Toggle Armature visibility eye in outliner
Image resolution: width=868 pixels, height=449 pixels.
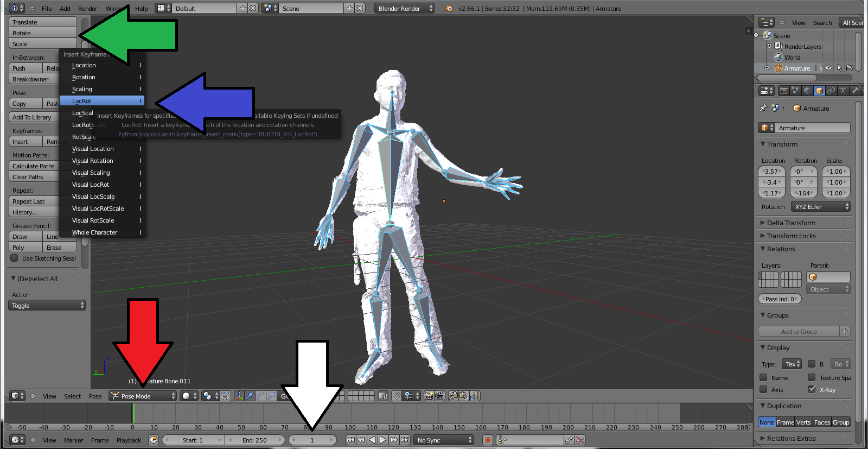[828, 68]
